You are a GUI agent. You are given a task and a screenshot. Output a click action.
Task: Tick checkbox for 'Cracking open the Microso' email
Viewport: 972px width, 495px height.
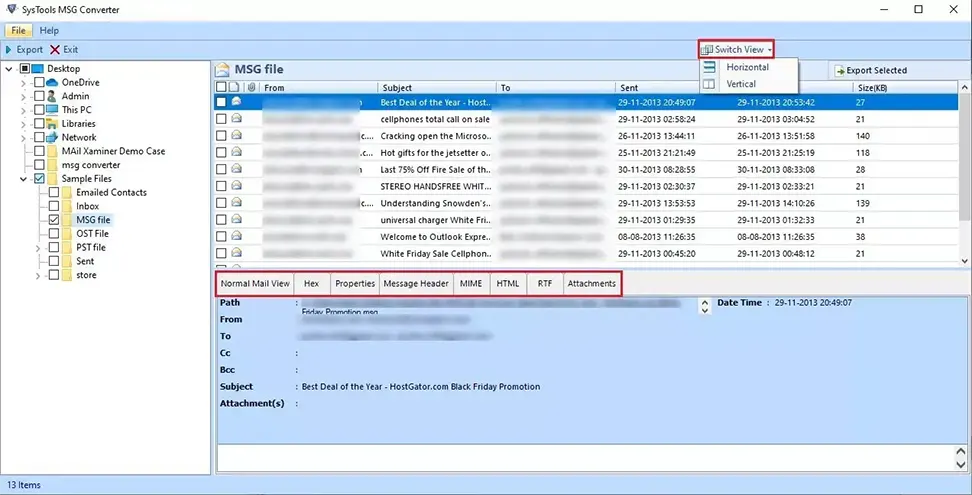coord(221,135)
